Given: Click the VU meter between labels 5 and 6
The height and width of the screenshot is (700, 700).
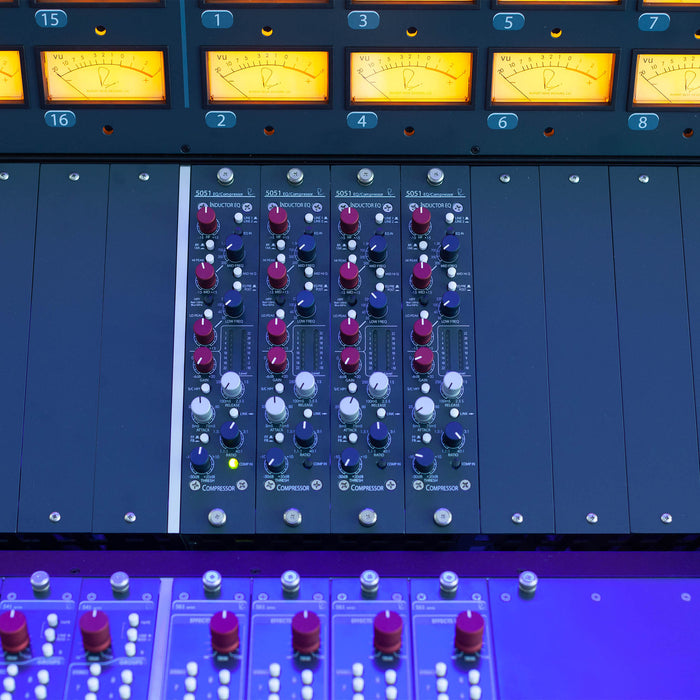Looking at the screenshot, I should coord(553,79).
